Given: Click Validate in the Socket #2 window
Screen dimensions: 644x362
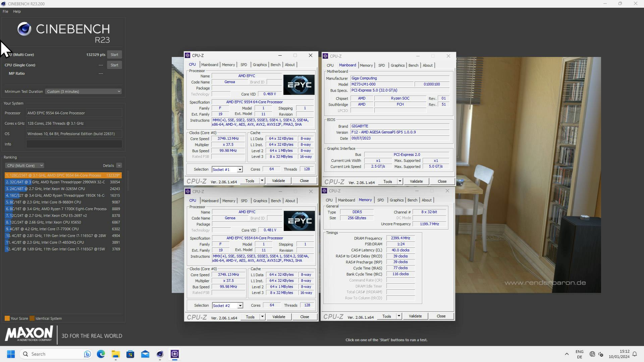Looking at the screenshot, I should (278, 317).
